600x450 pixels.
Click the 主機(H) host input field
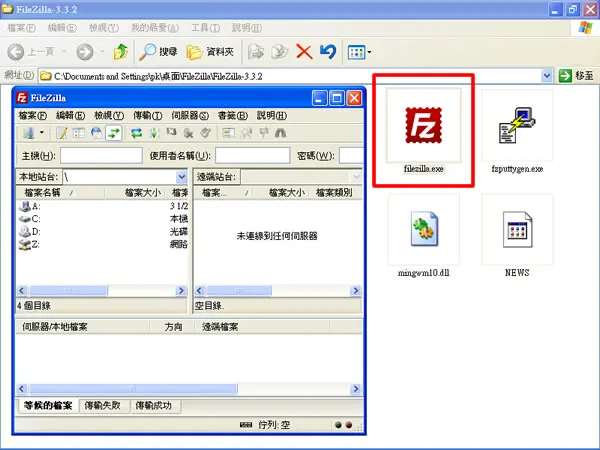coord(101,156)
